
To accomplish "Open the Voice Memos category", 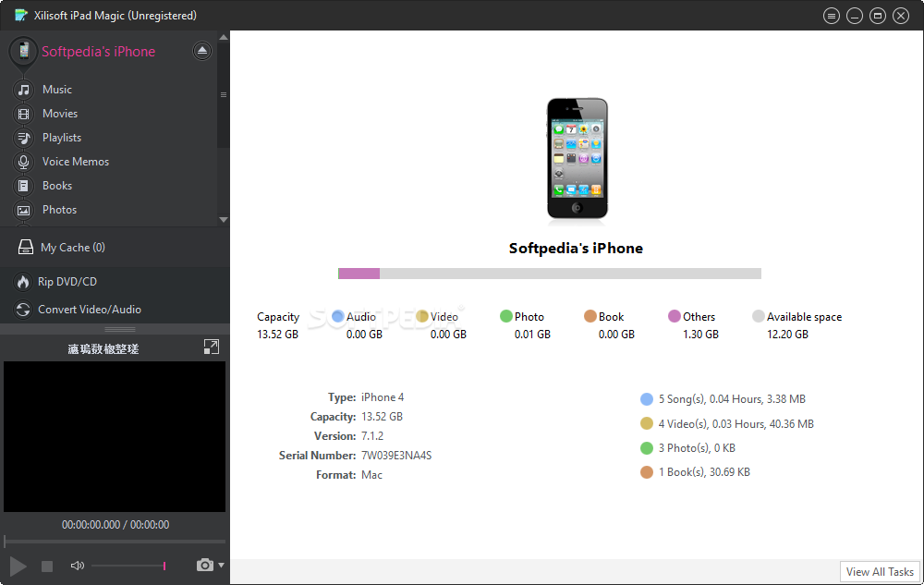I will coord(76,162).
